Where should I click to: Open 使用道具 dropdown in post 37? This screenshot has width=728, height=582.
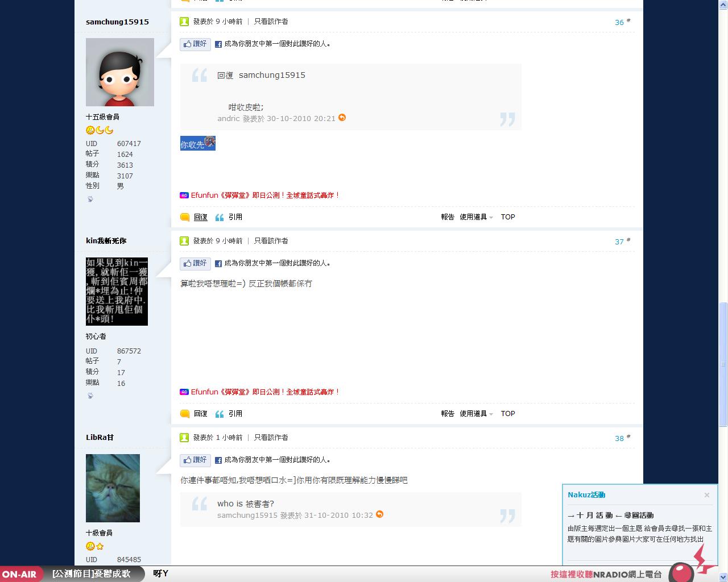(x=476, y=414)
